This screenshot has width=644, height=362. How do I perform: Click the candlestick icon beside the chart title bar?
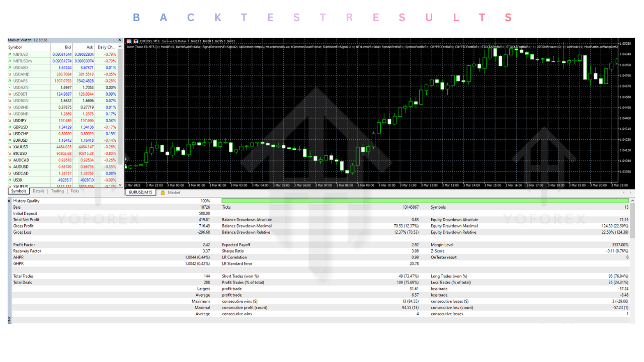tap(136, 41)
